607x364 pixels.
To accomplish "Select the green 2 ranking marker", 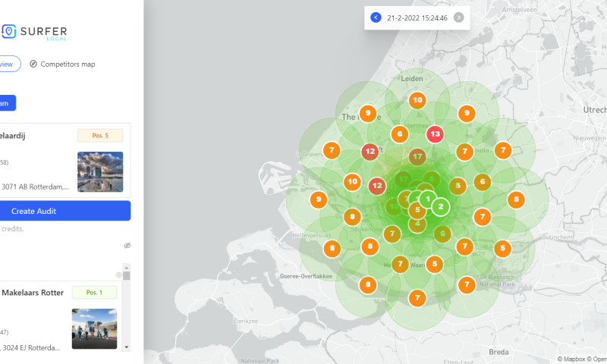I will coord(441,206).
